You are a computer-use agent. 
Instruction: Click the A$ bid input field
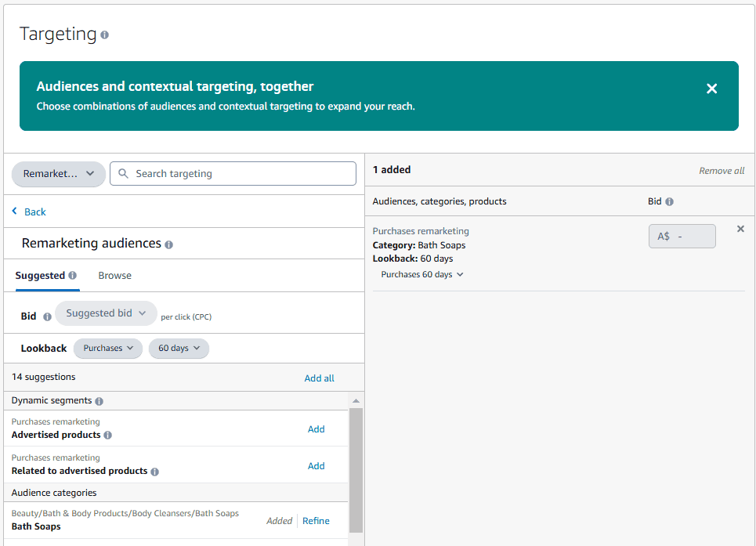(682, 235)
